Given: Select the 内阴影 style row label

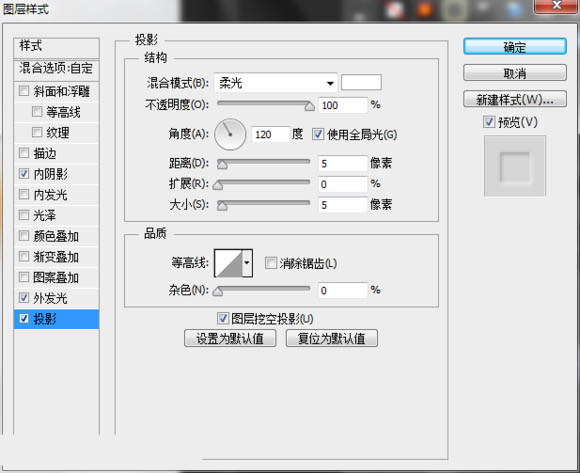Looking at the screenshot, I should click(x=51, y=174).
